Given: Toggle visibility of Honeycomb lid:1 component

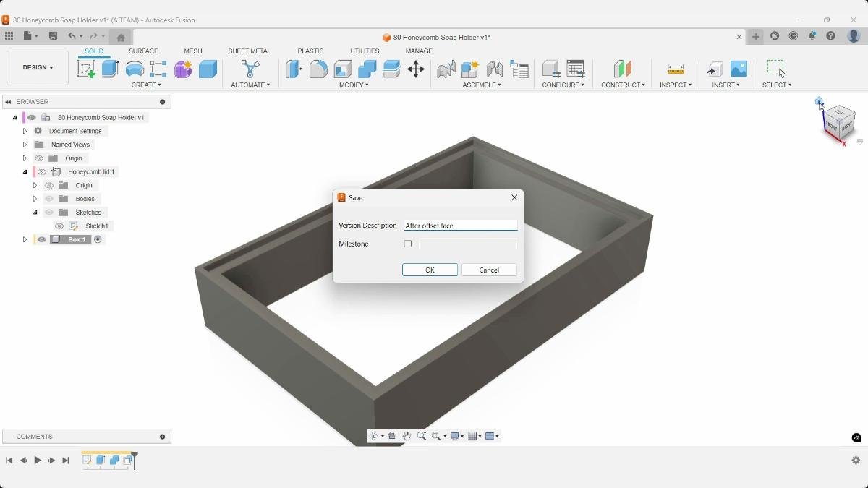Looking at the screenshot, I should [x=42, y=172].
